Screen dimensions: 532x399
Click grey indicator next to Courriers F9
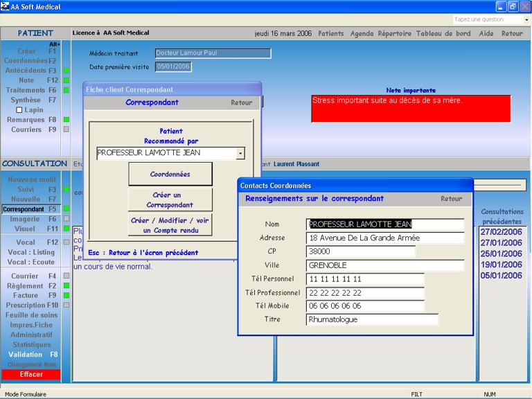pos(66,130)
